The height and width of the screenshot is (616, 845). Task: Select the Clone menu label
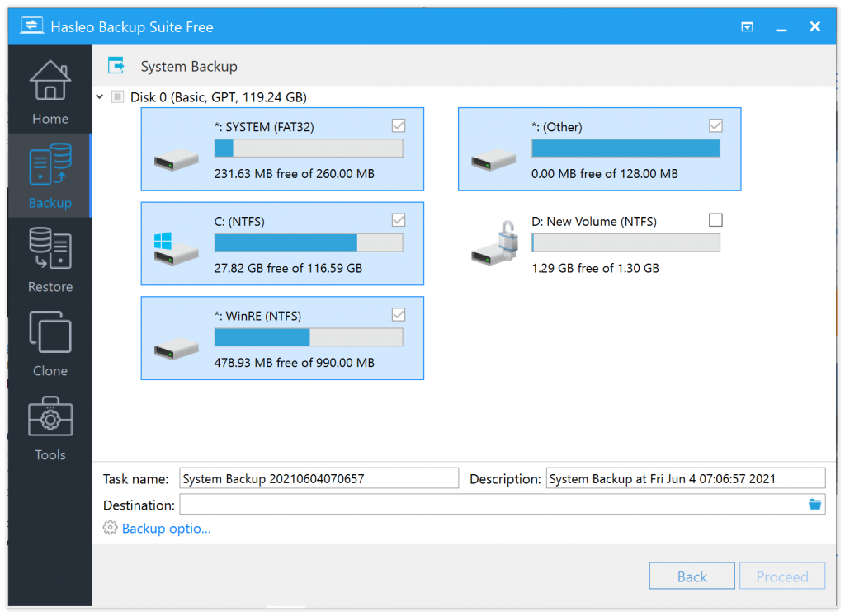(x=50, y=371)
